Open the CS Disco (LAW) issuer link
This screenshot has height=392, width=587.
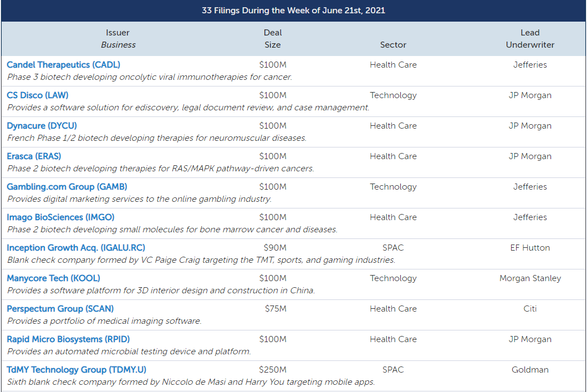coord(38,95)
